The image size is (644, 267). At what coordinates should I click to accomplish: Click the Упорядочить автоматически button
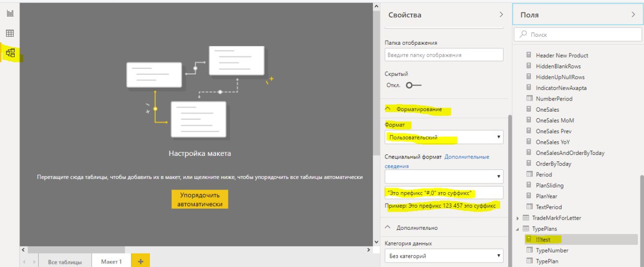point(200,199)
